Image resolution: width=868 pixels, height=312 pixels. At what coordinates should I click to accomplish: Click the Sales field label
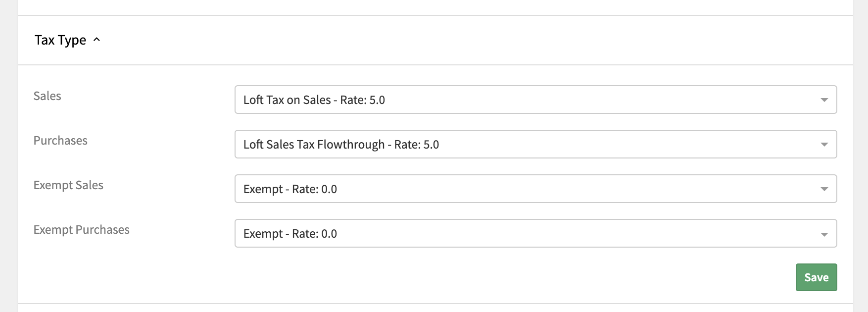[48, 96]
